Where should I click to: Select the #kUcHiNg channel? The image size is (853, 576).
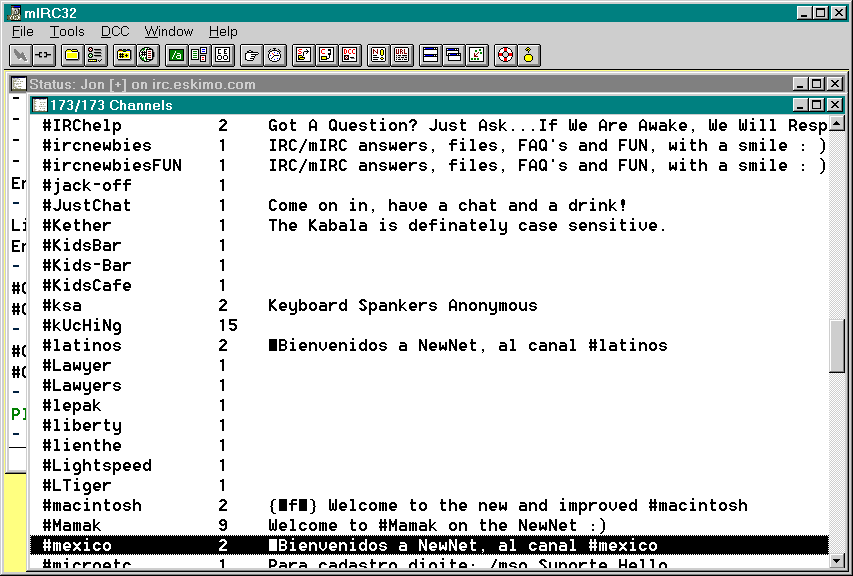pyautogui.click(x=429, y=325)
